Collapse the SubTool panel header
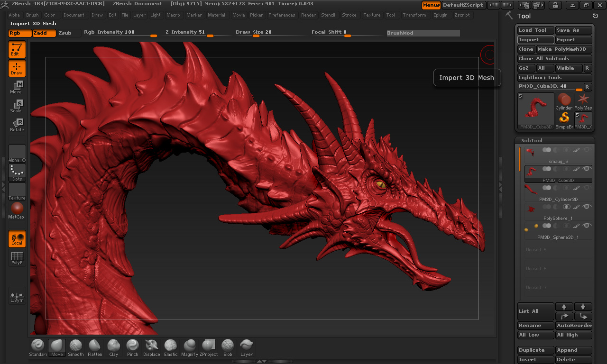 [x=532, y=140]
